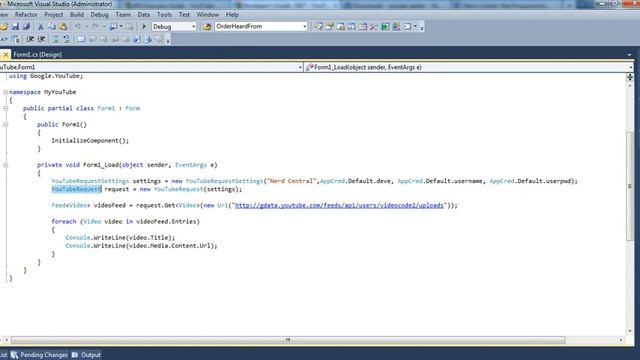This screenshot has width=640, height=360.
Task: Click the gdata.youtube.com feed URL link
Action: click(339, 205)
